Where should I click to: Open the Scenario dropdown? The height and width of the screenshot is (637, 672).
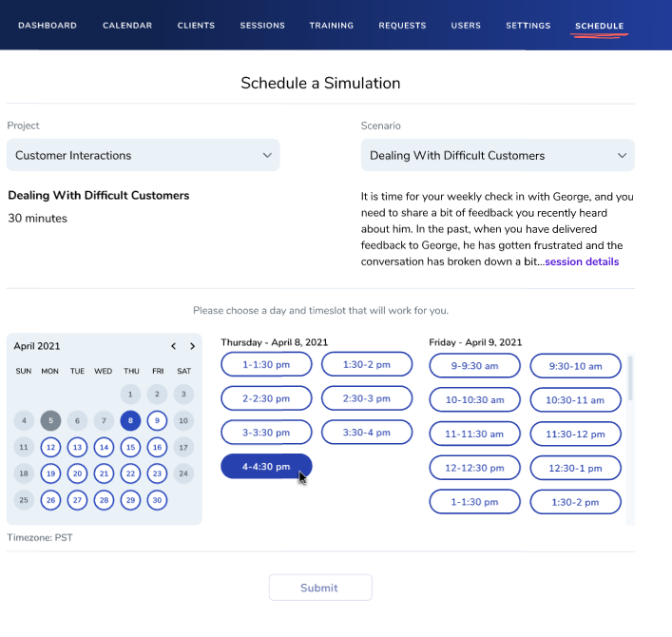point(497,155)
